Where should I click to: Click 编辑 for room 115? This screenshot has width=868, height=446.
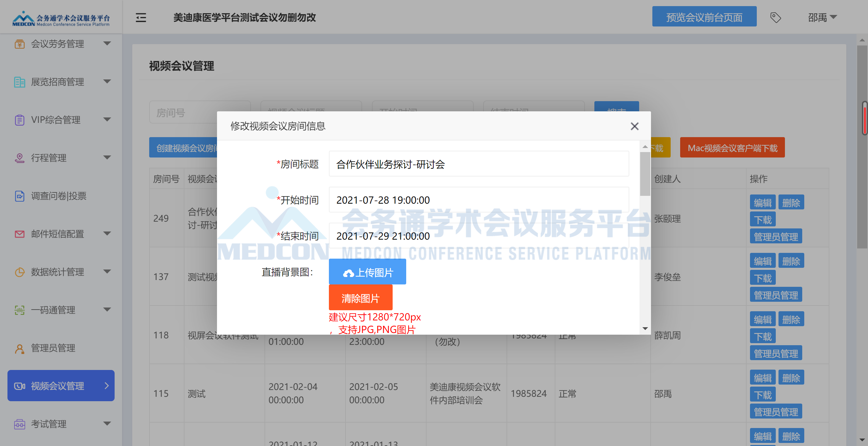point(763,378)
